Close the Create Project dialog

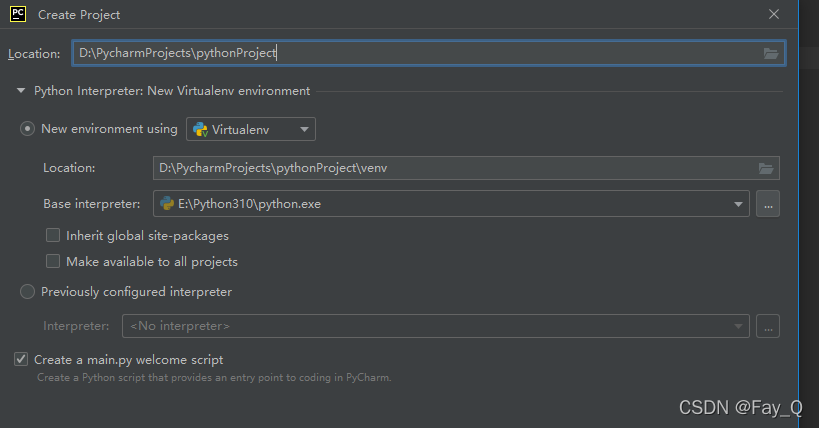(x=774, y=14)
